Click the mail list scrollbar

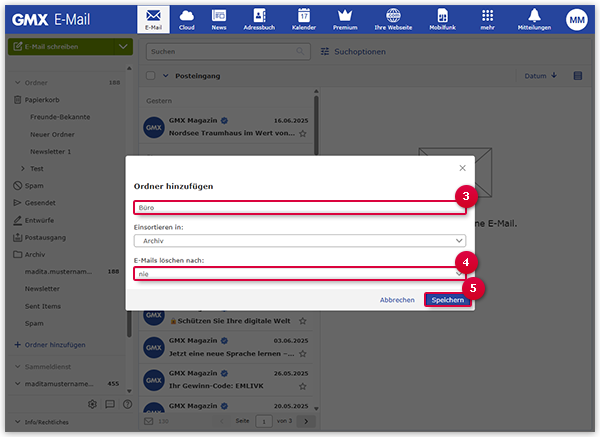[316, 126]
